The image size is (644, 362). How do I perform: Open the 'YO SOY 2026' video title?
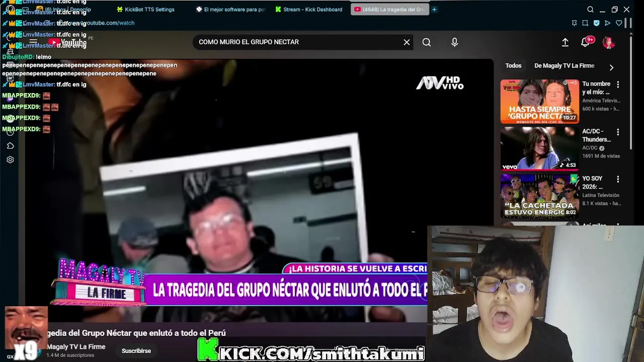tap(592, 183)
